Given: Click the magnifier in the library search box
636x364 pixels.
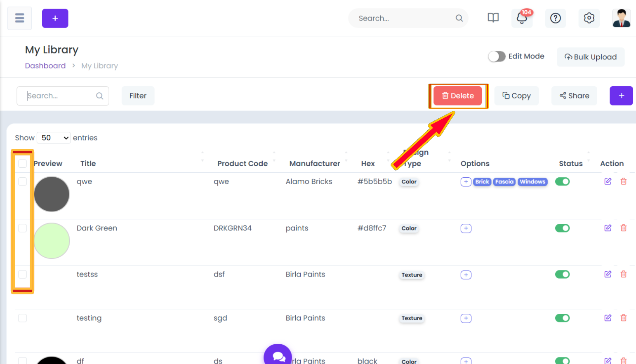Looking at the screenshot, I should coord(99,96).
